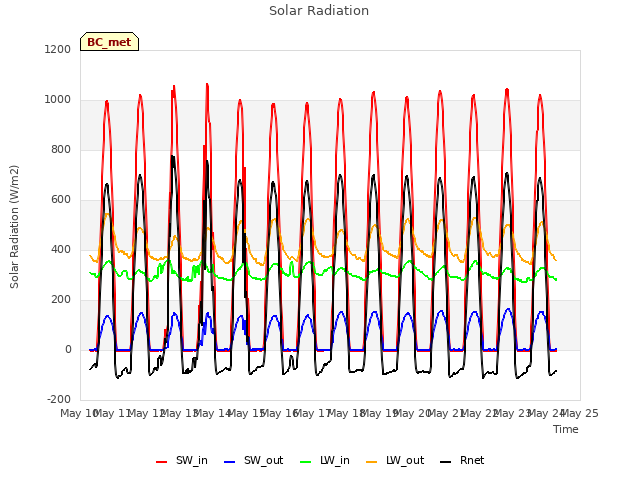Viewport: 640px width, 480px height.
Task: Click the May 25 x-axis label
Action: [580, 413]
